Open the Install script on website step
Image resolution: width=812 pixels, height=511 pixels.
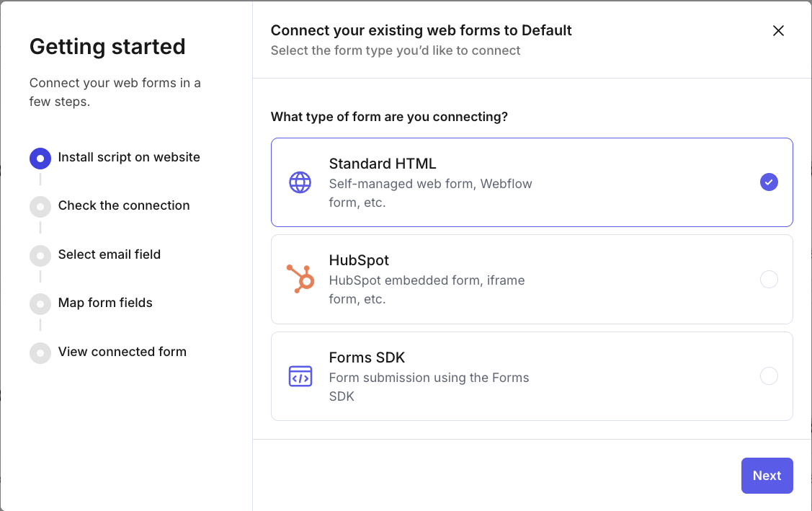[129, 157]
